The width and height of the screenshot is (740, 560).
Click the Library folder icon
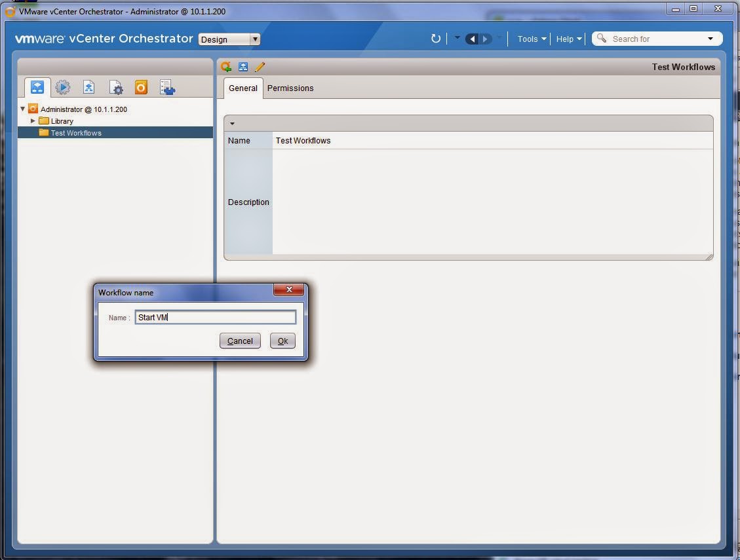tap(44, 121)
